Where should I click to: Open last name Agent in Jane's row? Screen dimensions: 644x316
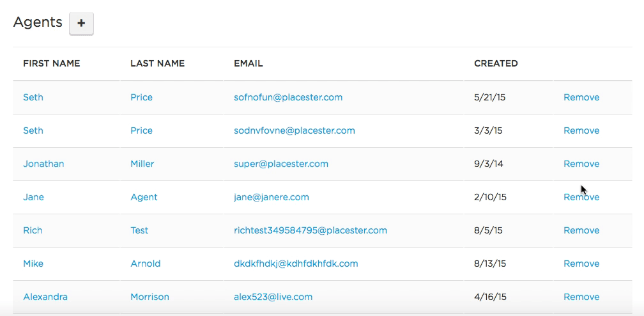(144, 198)
